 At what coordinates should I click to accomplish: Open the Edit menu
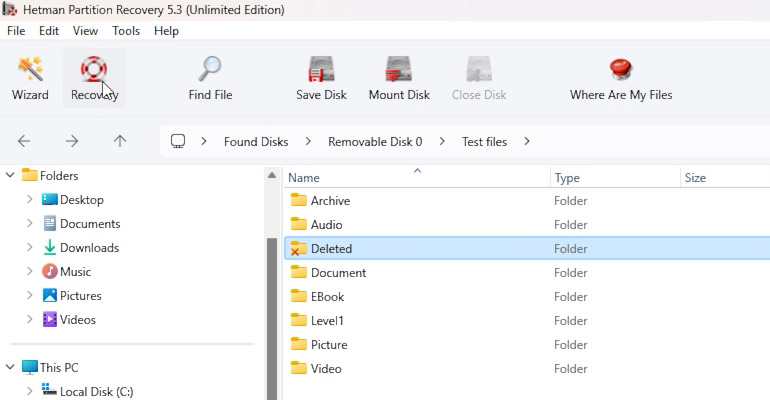pos(49,31)
